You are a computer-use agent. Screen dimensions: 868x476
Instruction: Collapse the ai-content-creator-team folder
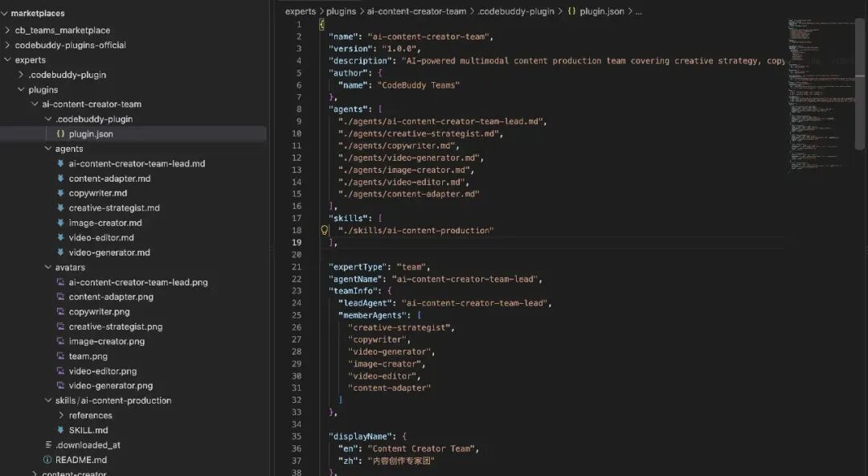coord(35,105)
